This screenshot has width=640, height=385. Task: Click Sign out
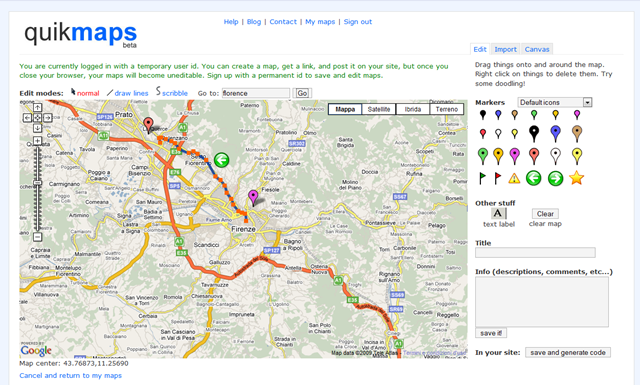click(358, 22)
